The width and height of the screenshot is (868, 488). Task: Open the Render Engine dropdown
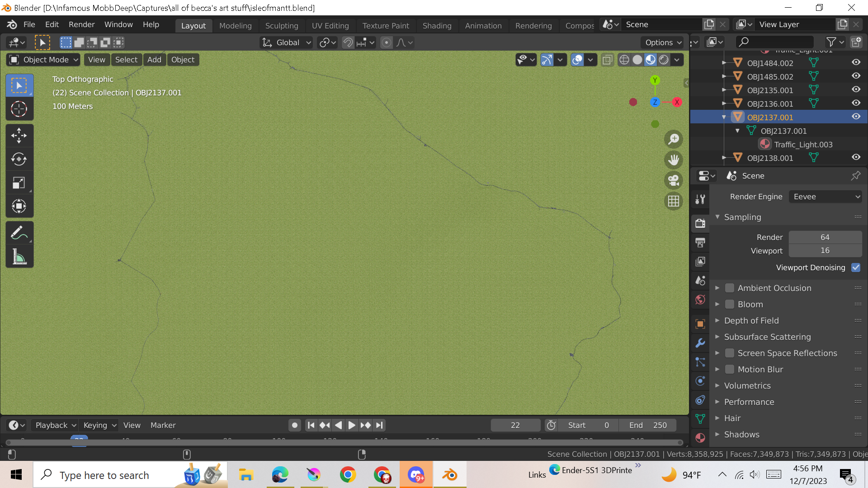tap(826, 197)
